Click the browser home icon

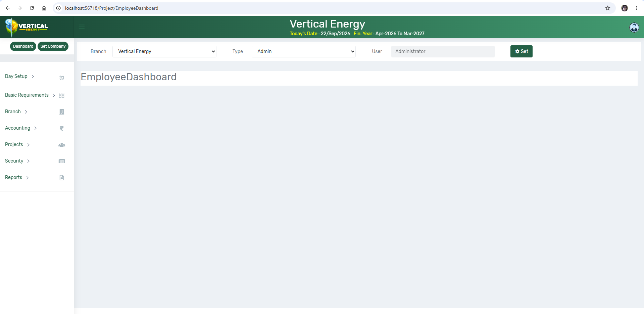pyautogui.click(x=44, y=8)
